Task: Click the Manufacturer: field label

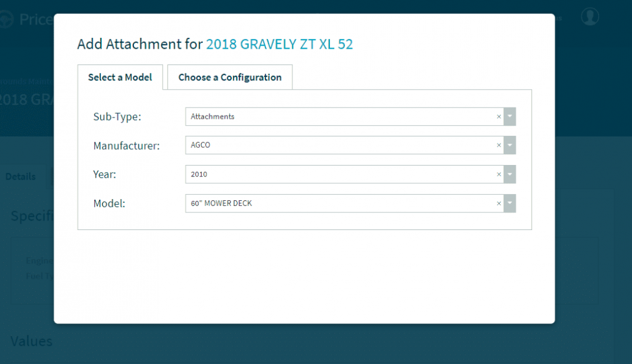Action: click(x=126, y=146)
